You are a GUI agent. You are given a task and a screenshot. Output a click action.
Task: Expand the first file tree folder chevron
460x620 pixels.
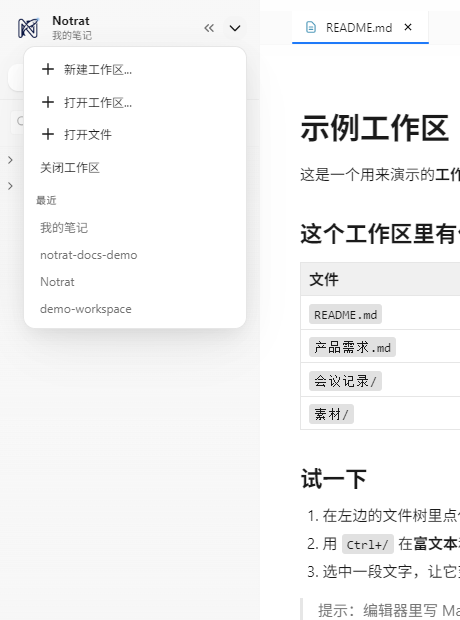10,160
